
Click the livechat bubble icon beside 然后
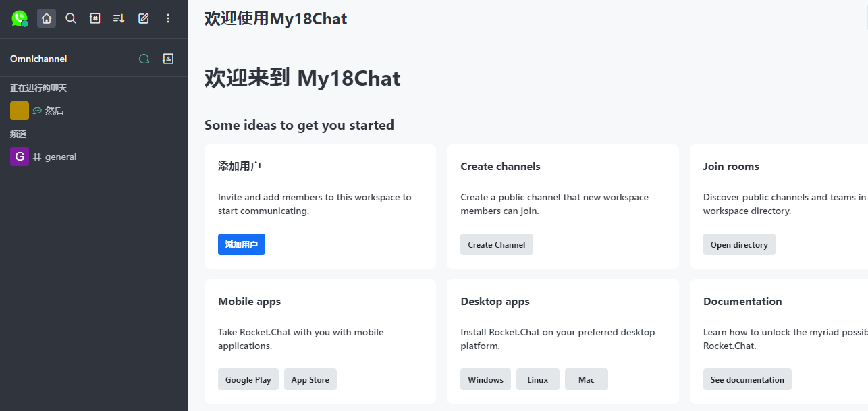(x=37, y=111)
